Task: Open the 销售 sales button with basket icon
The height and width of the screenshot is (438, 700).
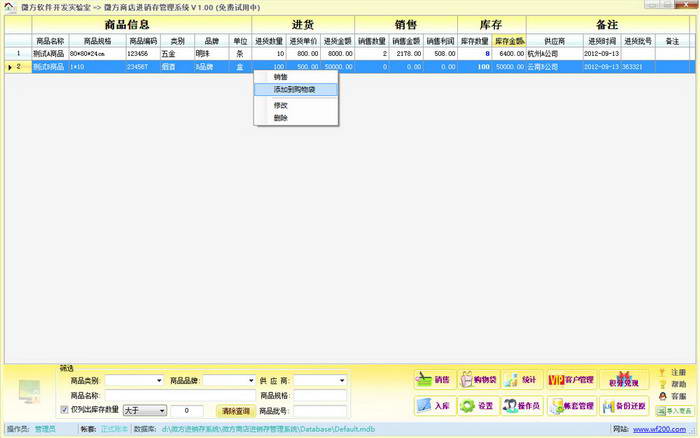Action: click(x=434, y=380)
